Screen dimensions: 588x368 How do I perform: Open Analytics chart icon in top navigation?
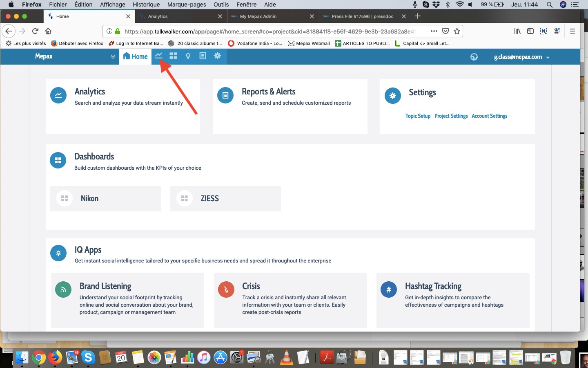(x=159, y=56)
